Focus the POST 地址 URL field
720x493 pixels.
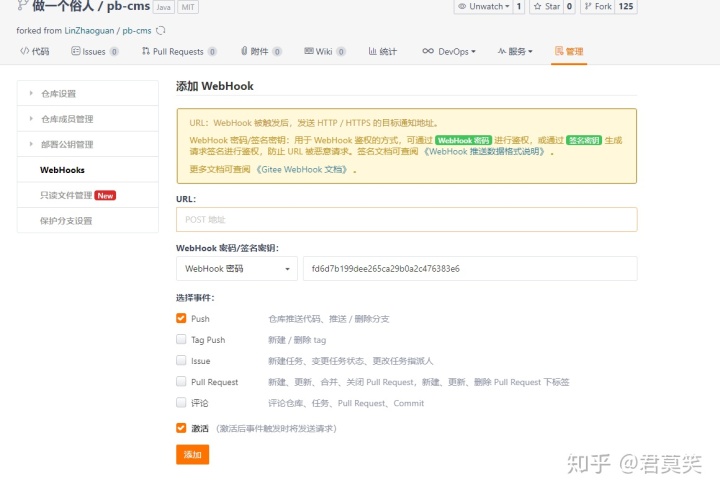406,219
